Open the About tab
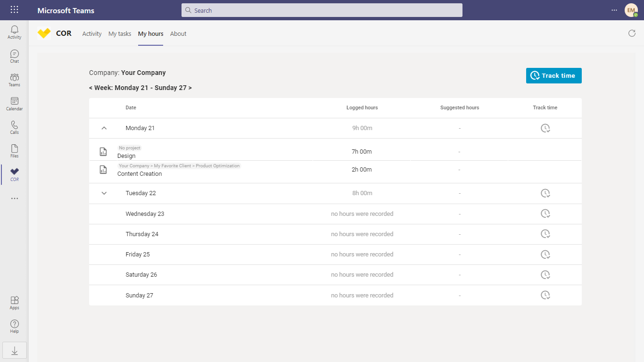 pos(178,33)
